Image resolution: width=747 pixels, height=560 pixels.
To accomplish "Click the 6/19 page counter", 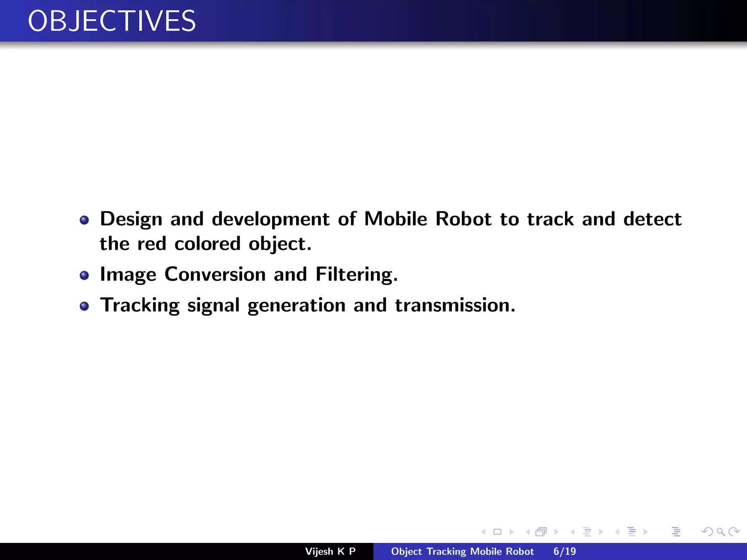I will click(x=565, y=551).
